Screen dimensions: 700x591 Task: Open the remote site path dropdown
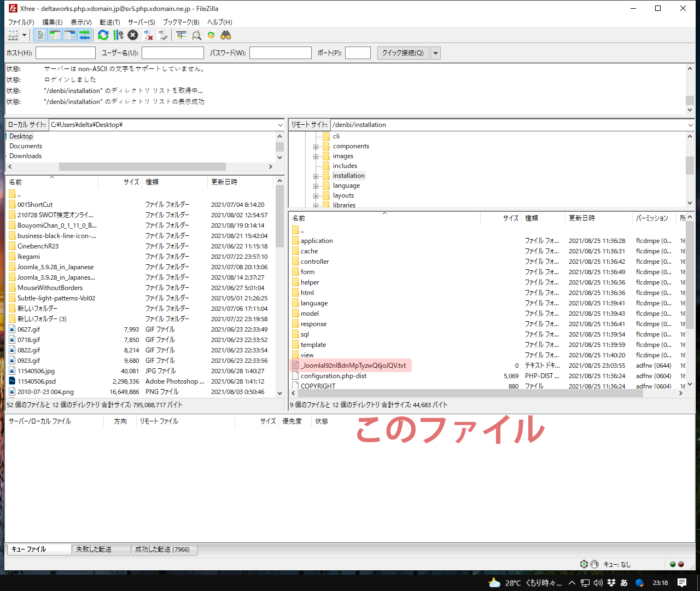(x=690, y=125)
